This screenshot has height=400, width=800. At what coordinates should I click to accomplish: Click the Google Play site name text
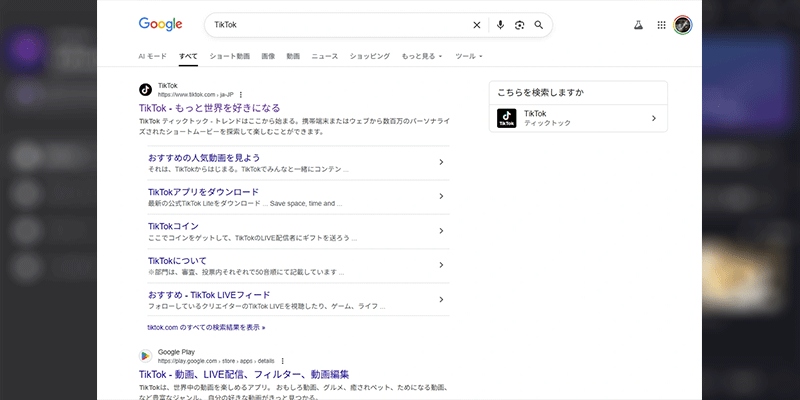(176, 352)
